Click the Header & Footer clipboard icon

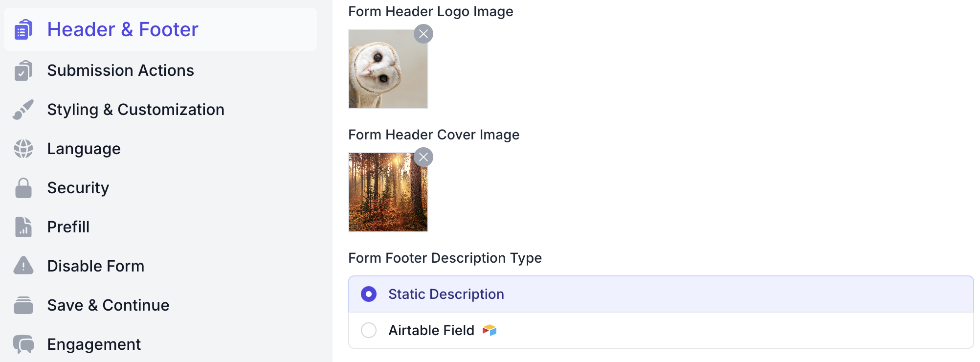point(23,29)
